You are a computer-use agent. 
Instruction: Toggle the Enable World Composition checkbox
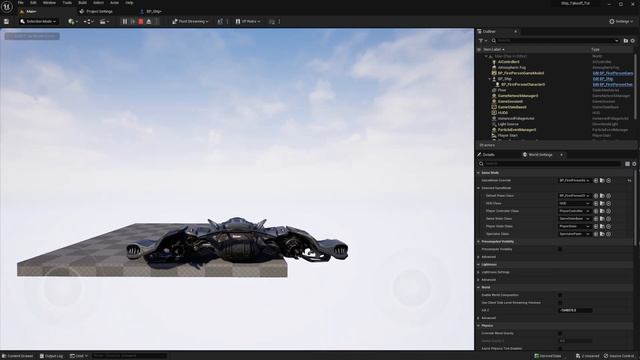click(x=560, y=295)
